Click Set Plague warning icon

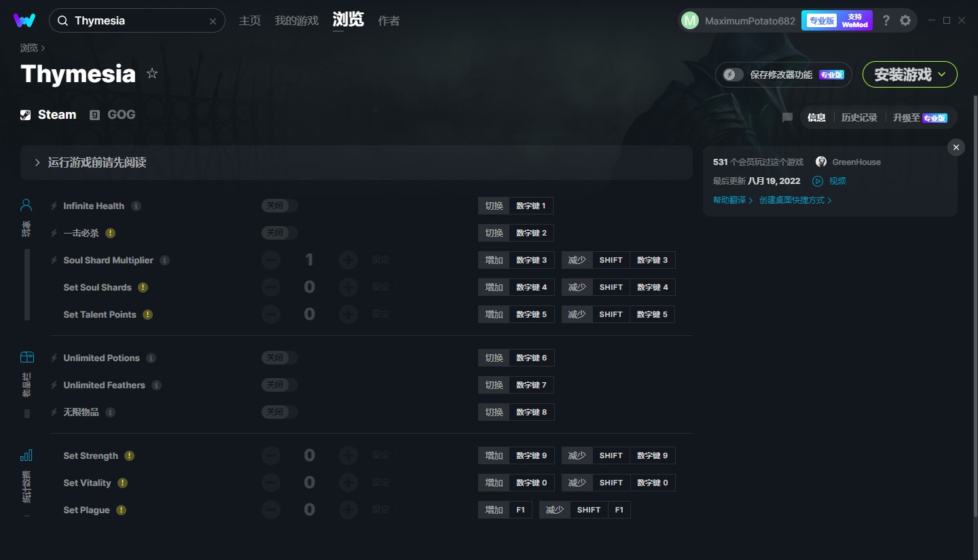tap(121, 510)
